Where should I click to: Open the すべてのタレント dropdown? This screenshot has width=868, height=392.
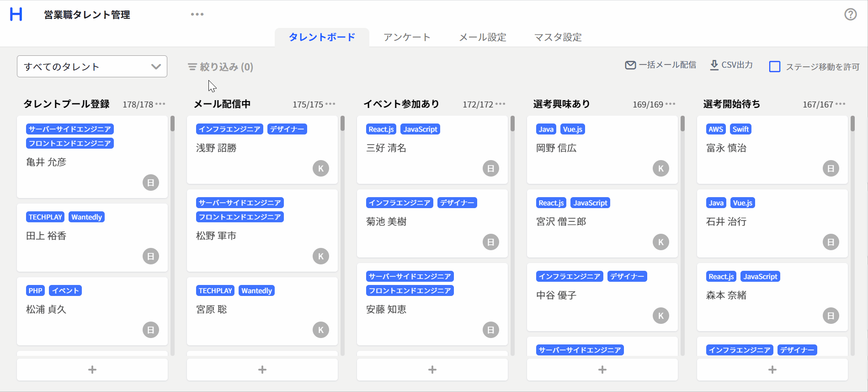tap(92, 67)
